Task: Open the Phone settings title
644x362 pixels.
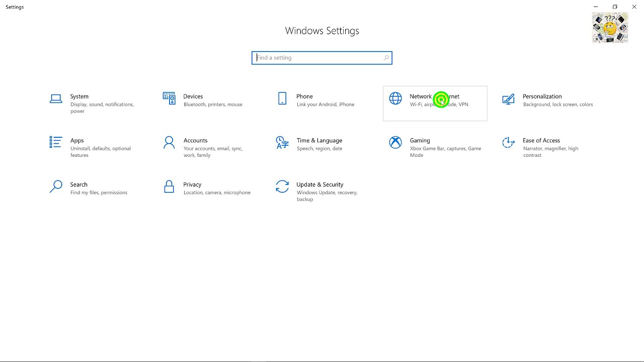Action: [x=304, y=97]
